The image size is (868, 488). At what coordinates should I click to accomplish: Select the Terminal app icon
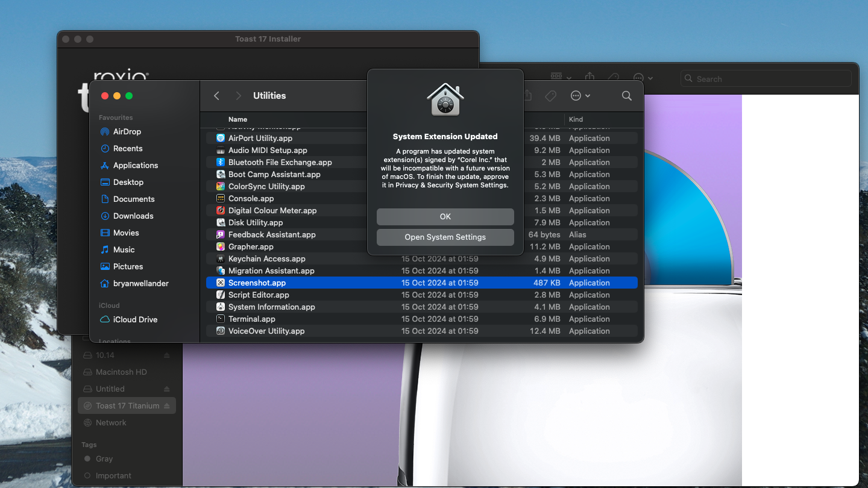tap(221, 319)
